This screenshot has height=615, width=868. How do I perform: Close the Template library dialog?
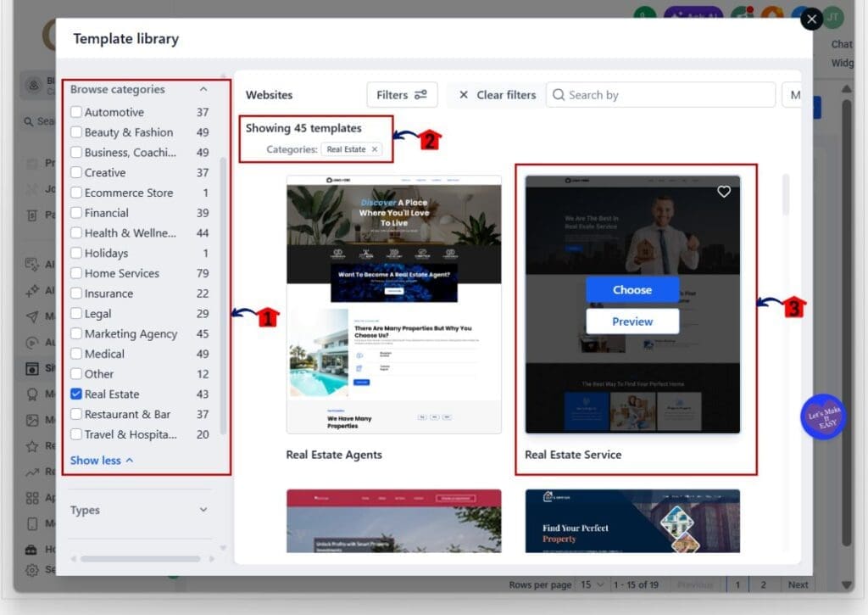point(811,20)
